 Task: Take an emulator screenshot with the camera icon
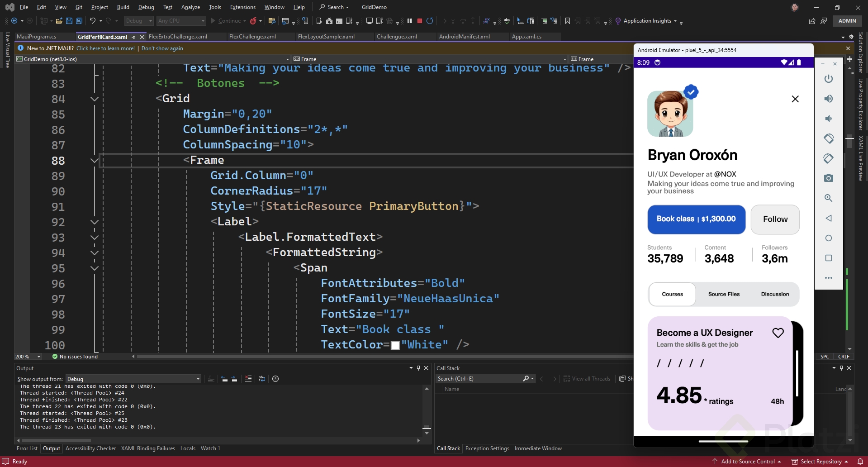pyautogui.click(x=828, y=178)
